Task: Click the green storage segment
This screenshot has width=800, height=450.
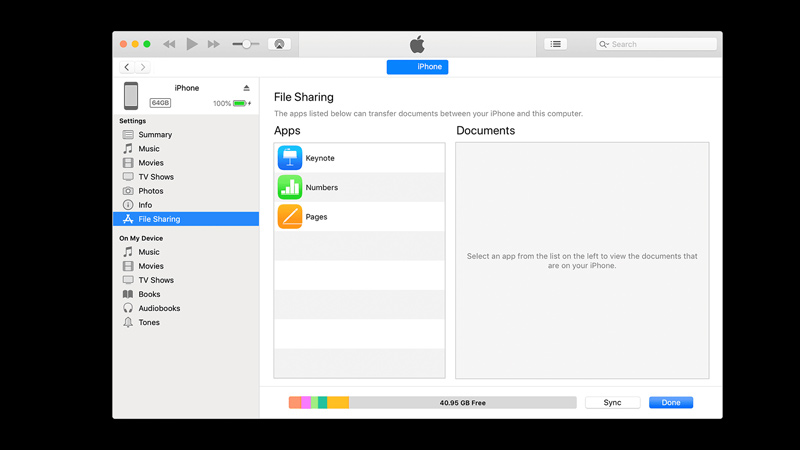Action: coord(315,403)
